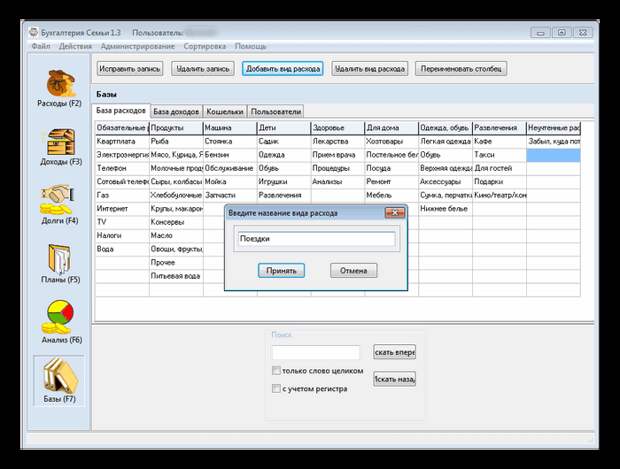Confirm with the Принять button

coord(281,270)
